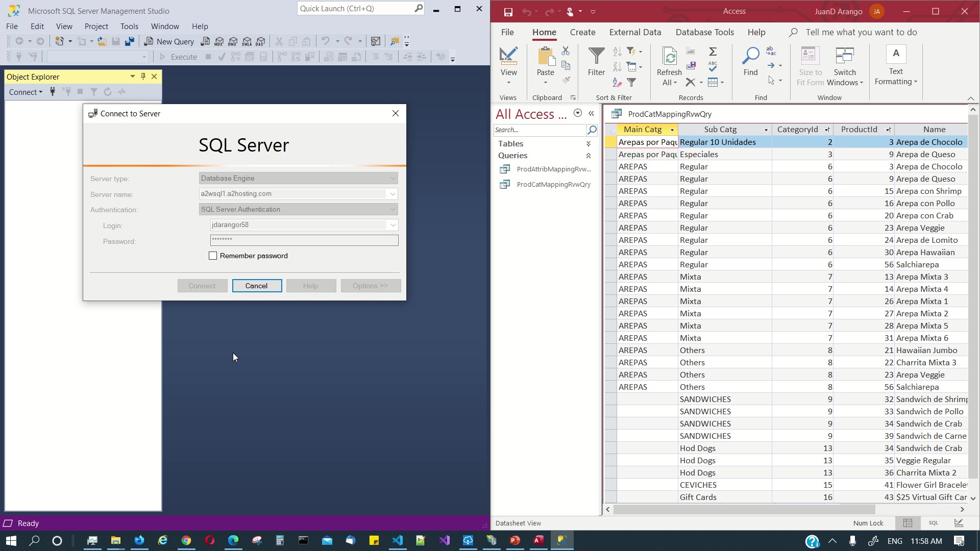Image resolution: width=980 pixels, height=551 pixels.
Task: Click New Query in SSMS toolbar
Action: [169, 41]
